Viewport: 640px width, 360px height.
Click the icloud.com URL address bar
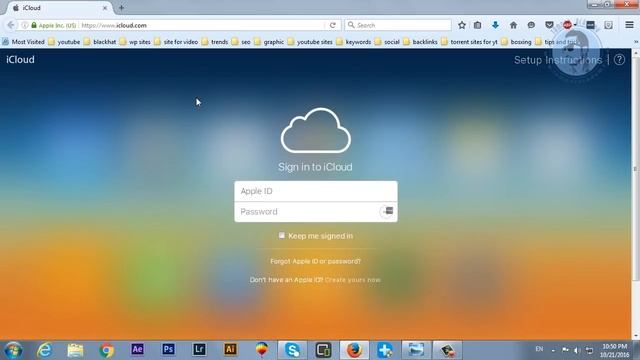pos(202,25)
